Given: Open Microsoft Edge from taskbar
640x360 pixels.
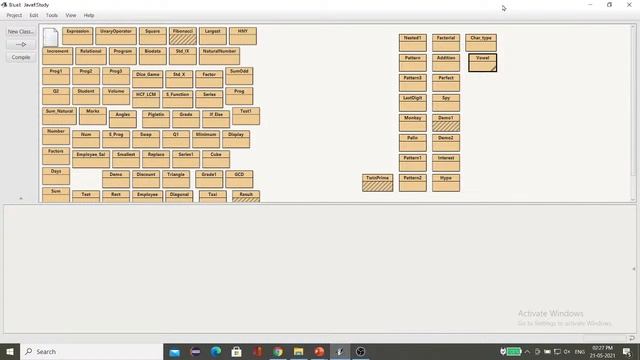Looking at the screenshot, I should click(x=216, y=351).
